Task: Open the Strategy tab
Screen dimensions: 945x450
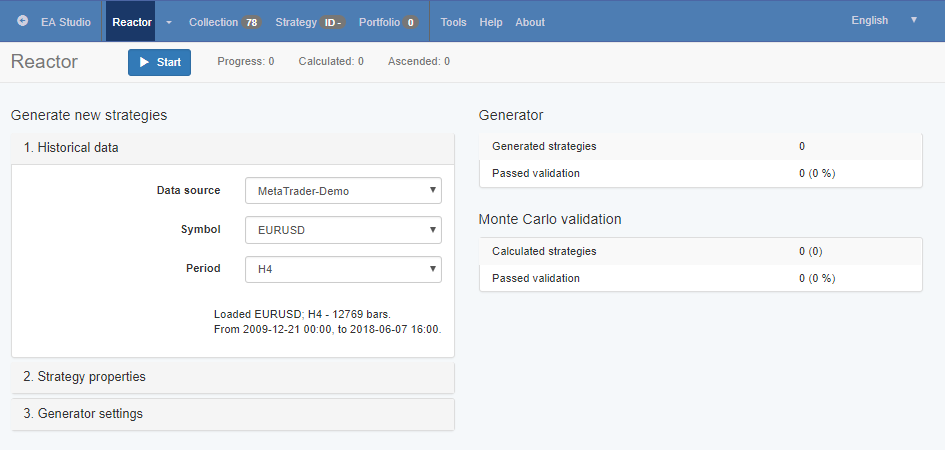Action: [x=295, y=22]
